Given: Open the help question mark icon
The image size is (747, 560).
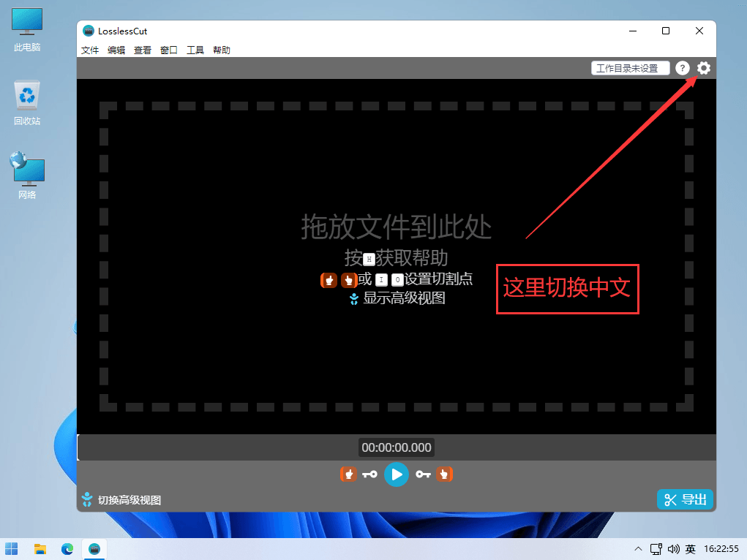Looking at the screenshot, I should point(682,68).
